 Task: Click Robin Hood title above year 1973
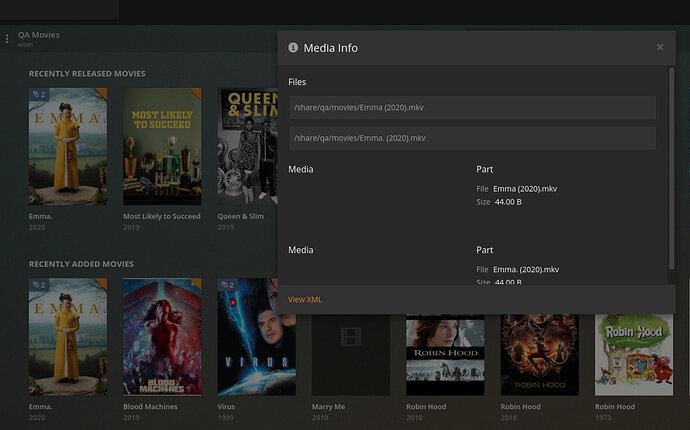click(x=615, y=407)
